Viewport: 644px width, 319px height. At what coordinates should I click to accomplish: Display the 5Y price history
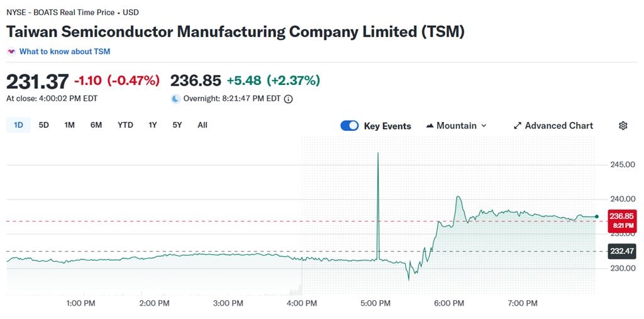point(177,125)
